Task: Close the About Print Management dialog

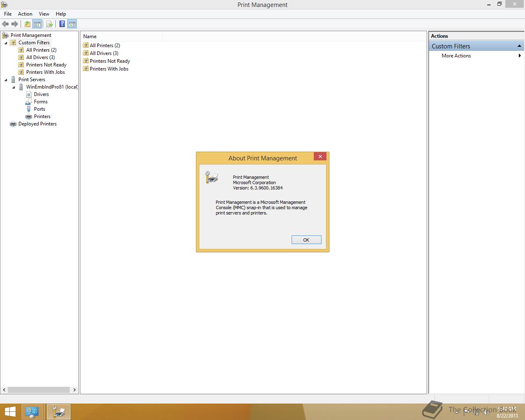Action: tap(320, 156)
